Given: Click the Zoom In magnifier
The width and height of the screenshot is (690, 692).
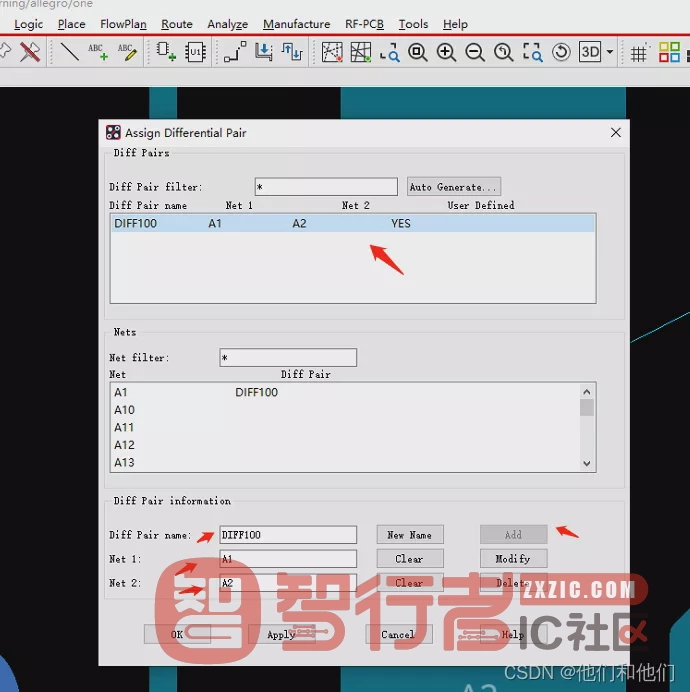Looking at the screenshot, I should 446,52.
